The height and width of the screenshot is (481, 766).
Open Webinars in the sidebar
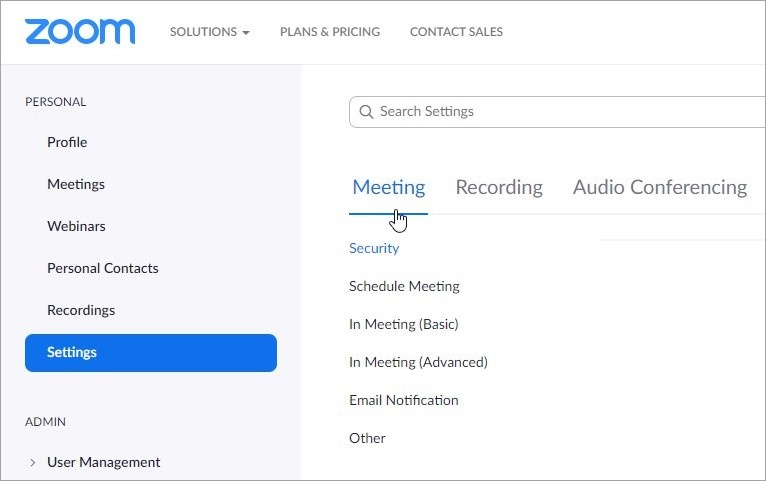76,226
